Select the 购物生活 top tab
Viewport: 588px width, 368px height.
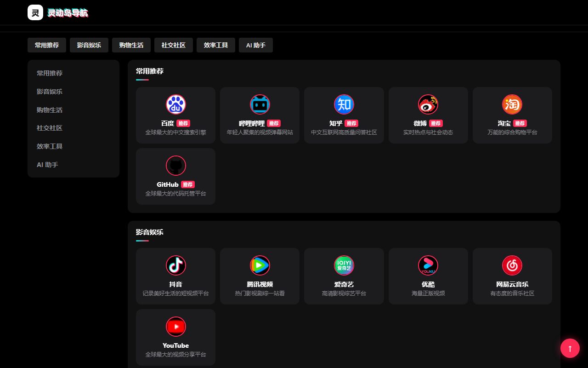point(131,45)
